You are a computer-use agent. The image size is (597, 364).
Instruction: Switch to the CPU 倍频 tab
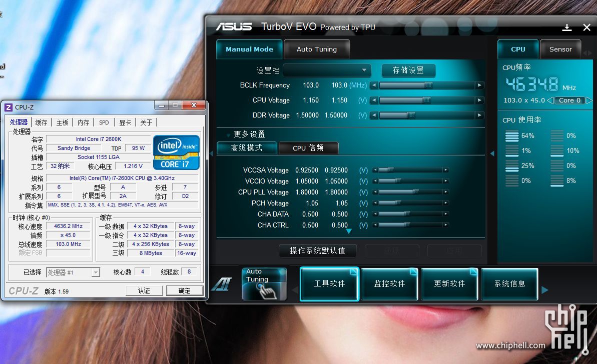(x=308, y=148)
